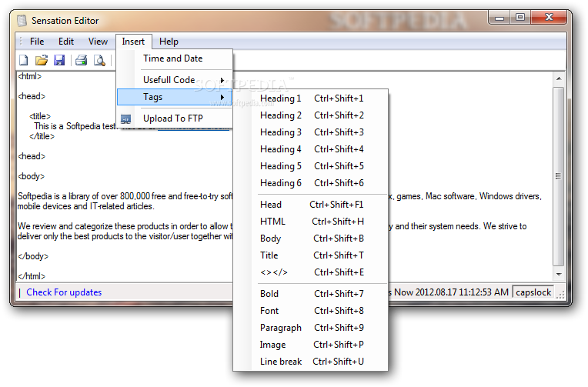Click the vertical scrollbar up arrow
588x387 pixels.
(x=559, y=78)
